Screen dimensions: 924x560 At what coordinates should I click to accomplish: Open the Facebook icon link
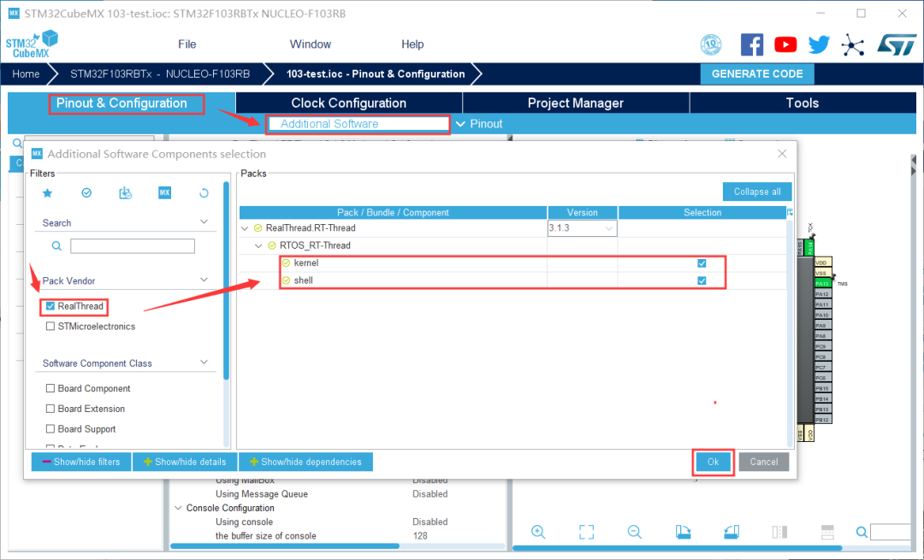(752, 44)
